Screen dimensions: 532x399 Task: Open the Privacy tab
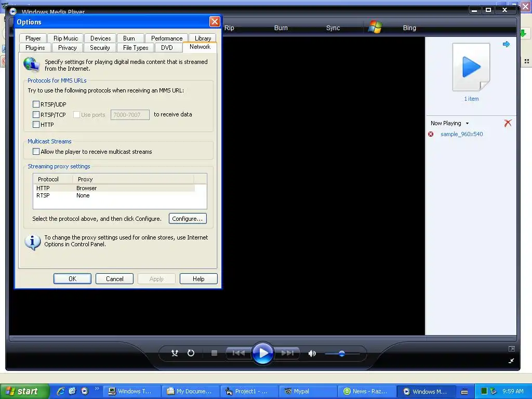point(67,48)
